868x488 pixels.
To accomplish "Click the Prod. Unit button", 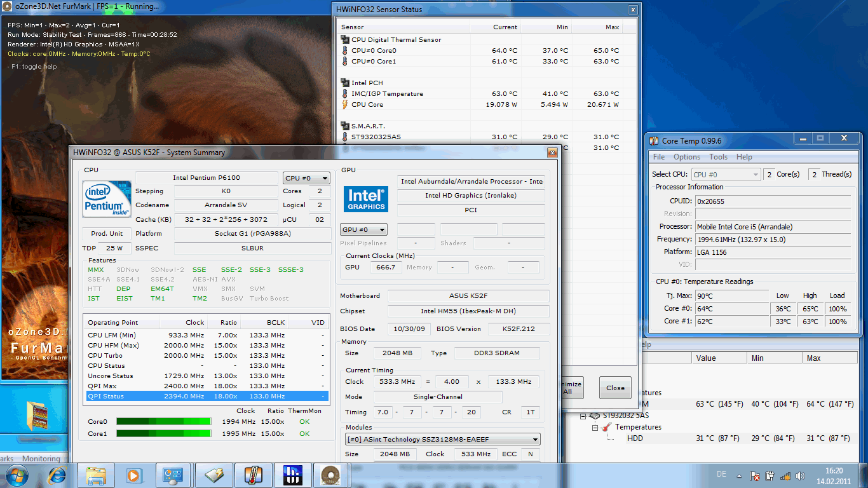I will pyautogui.click(x=107, y=233).
